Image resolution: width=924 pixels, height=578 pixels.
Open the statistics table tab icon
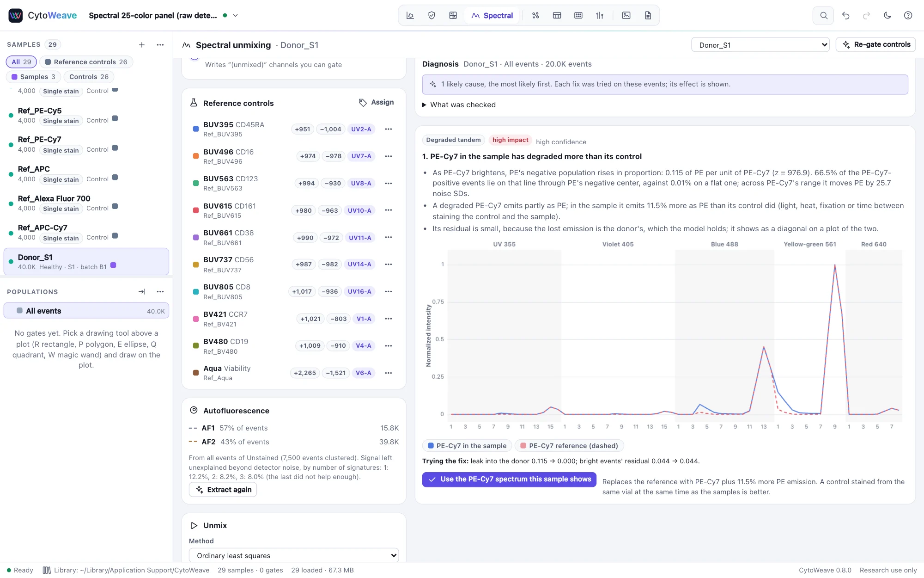pyautogui.click(x=557, y=15)
